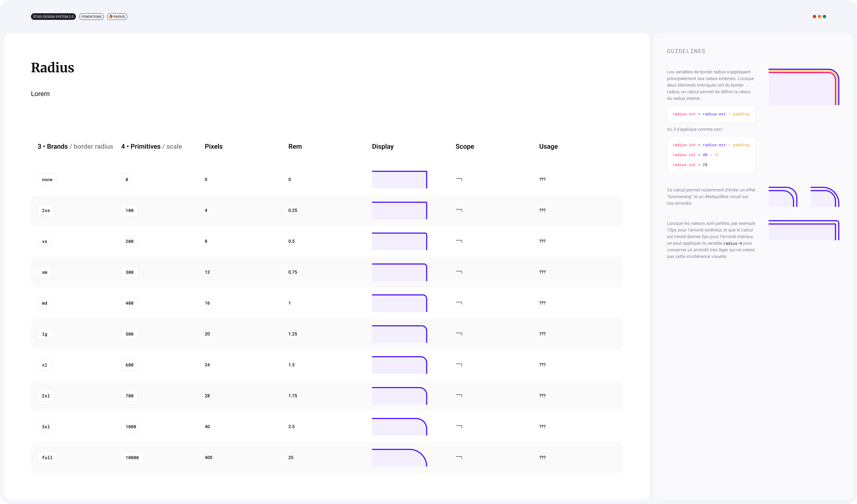Click the display preview for the sm radius
This screenshot has height=504, width=857.
click(399, 272)
